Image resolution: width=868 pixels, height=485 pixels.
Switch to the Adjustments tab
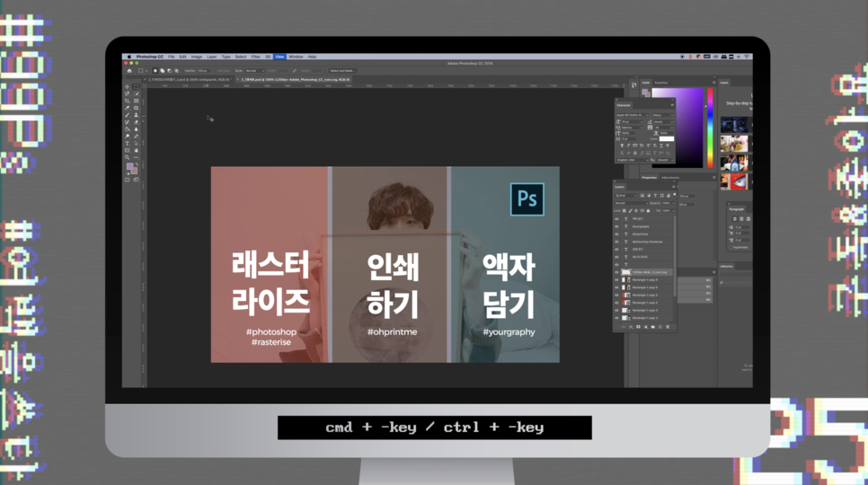click(670, 178)
